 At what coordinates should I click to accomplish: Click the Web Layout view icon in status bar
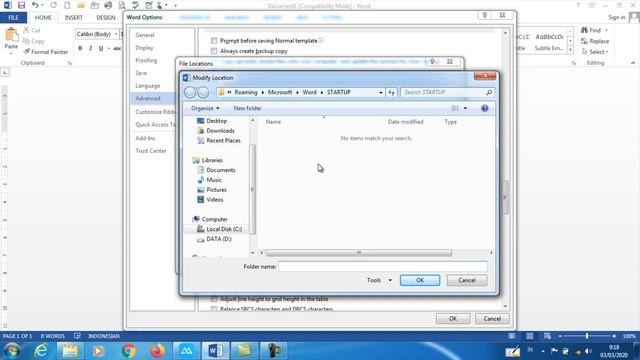(x=547, y=336)
